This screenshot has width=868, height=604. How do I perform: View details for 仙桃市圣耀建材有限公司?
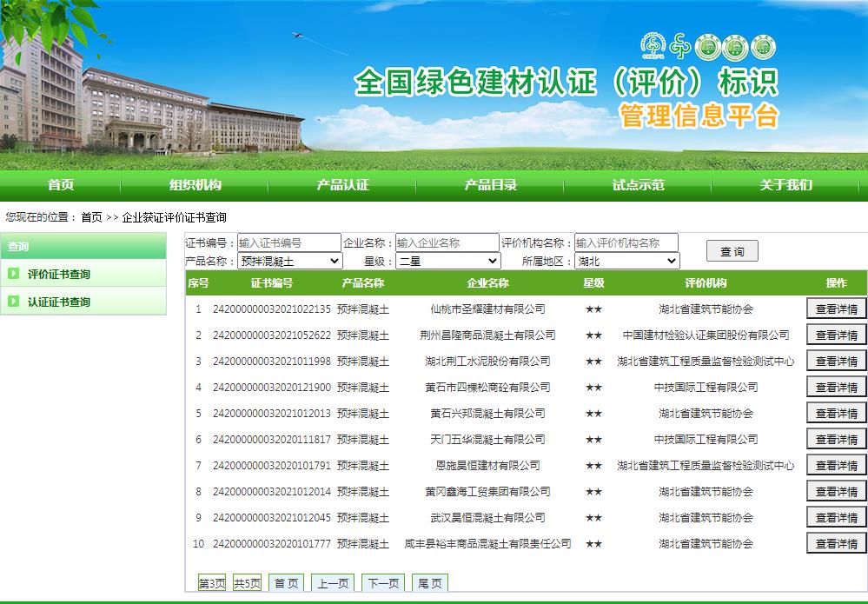click(x=836, y=309)
